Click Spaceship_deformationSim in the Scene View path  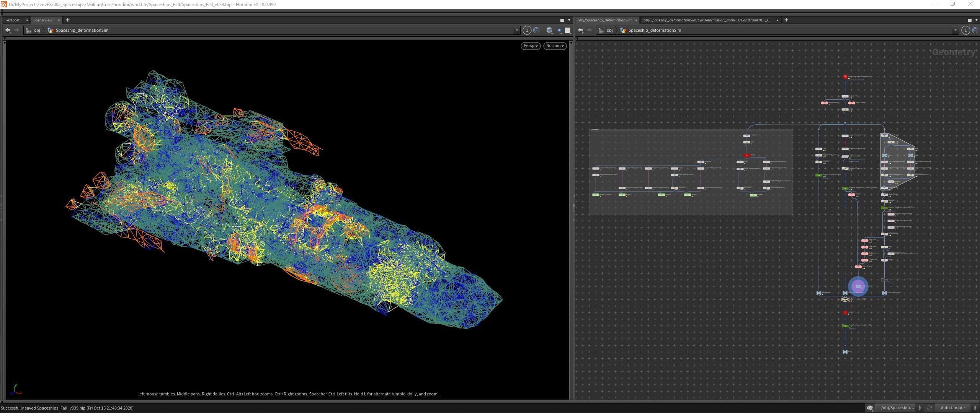coord(82,30)
